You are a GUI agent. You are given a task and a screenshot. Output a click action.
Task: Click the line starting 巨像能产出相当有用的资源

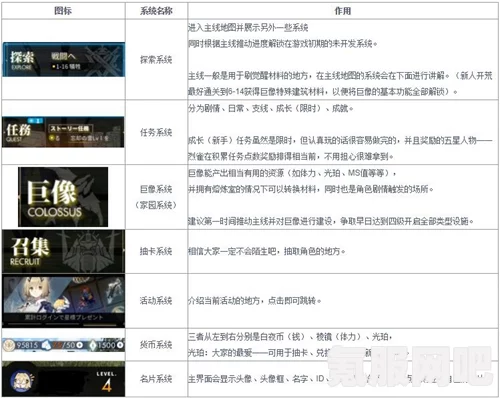(292, 173)
